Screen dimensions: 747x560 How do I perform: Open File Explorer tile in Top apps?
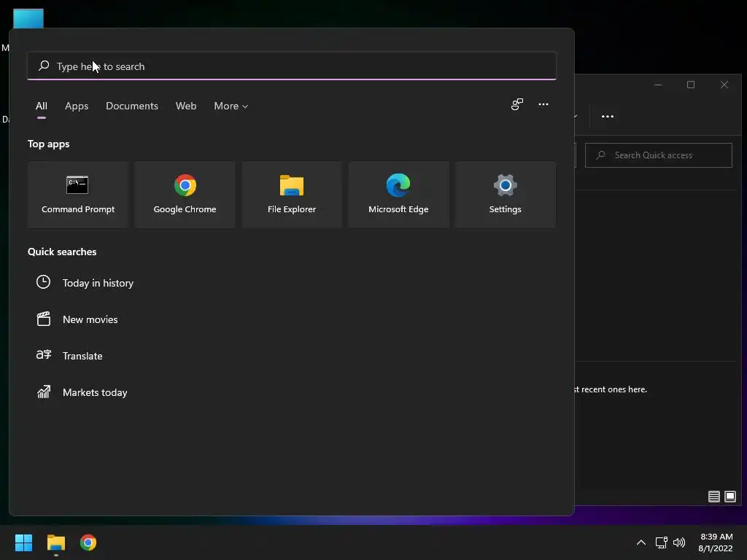tap(292, 195)
